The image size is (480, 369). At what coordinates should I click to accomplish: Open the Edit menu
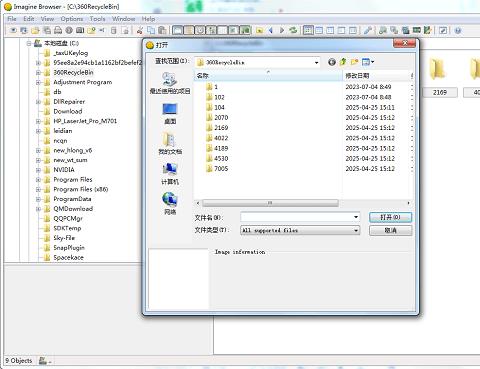point(29,19)
